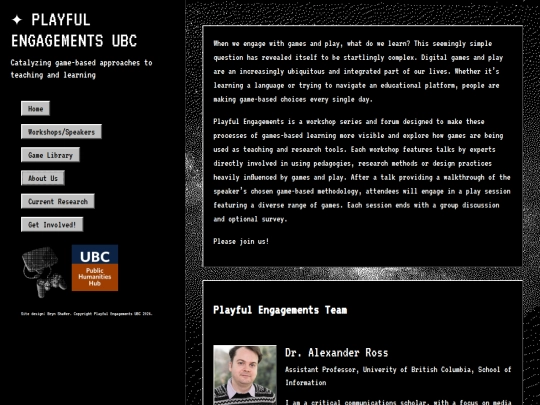
Task: Navigate to About Us
Action: 43,178
